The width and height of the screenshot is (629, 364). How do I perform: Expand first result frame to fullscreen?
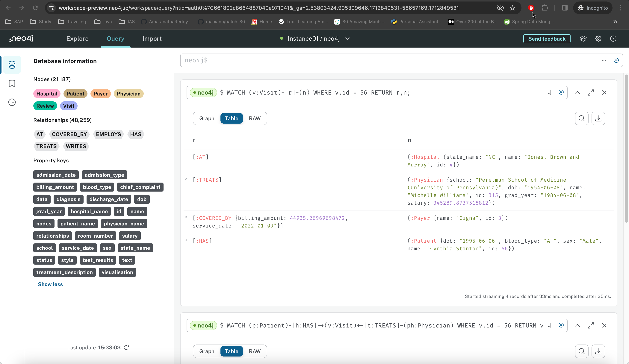(591, 92)
